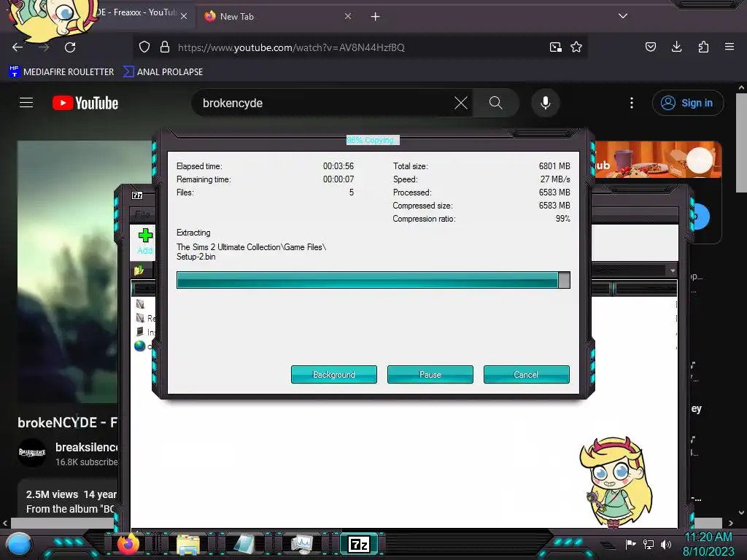Go forward using the browser forward arrow
The height and width of the screenshot is (560, 747).
[x=44, y=47]
